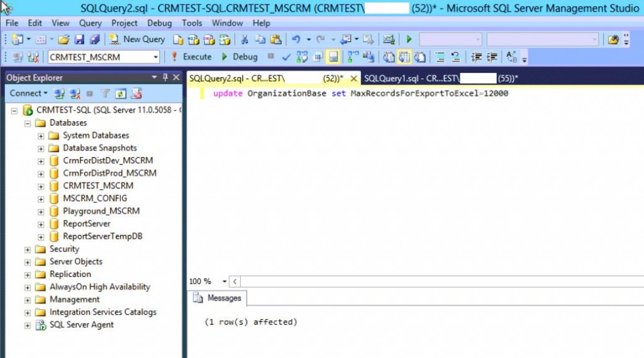Click the Activity Monitor icon
The image size is (644, 358).
tap(389, 40)
